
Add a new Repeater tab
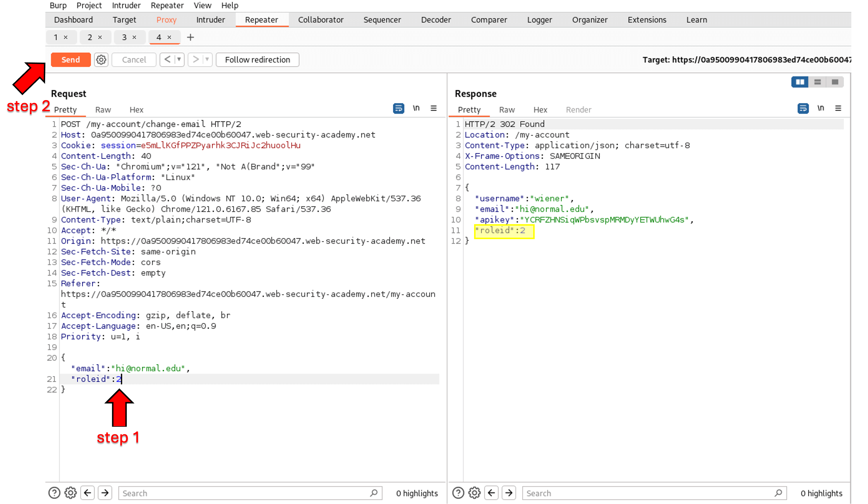click(191, 37)
